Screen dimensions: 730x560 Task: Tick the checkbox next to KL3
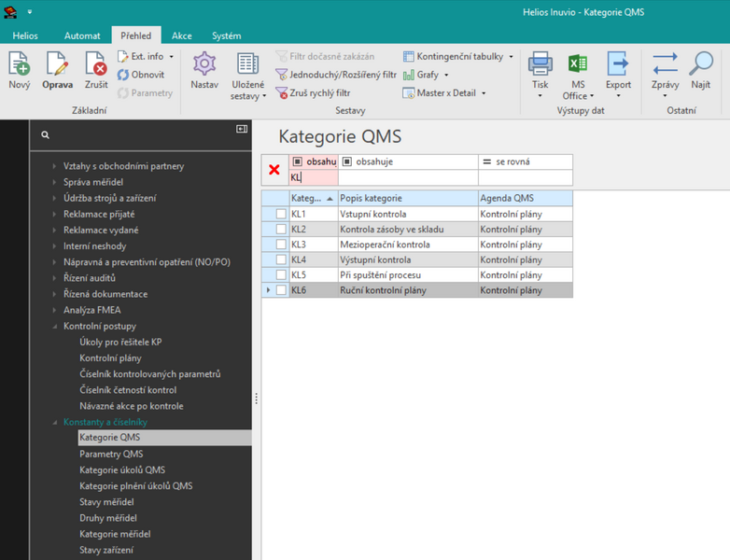point(281,245)
